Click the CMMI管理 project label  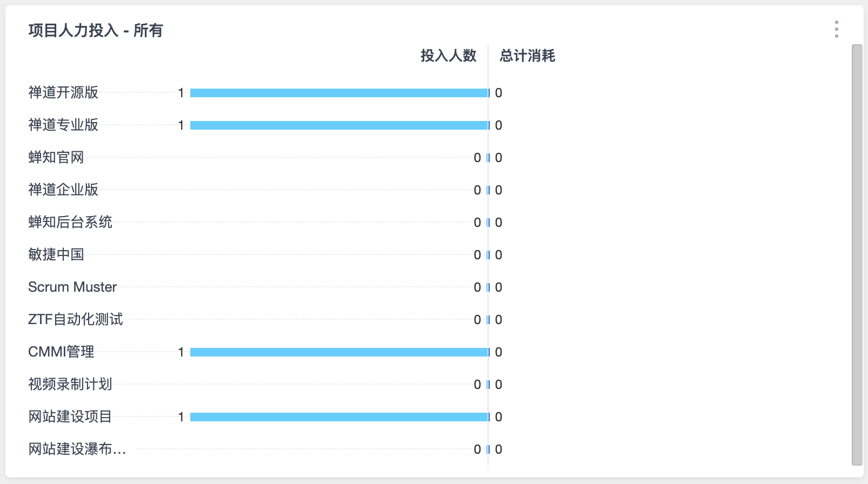click(61, 352)
